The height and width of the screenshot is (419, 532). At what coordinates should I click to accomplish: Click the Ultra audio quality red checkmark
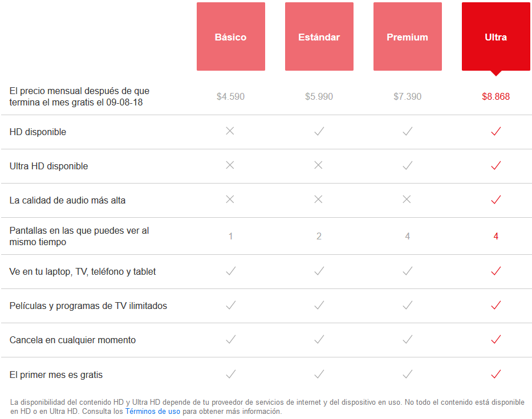(x=496, y=200)
